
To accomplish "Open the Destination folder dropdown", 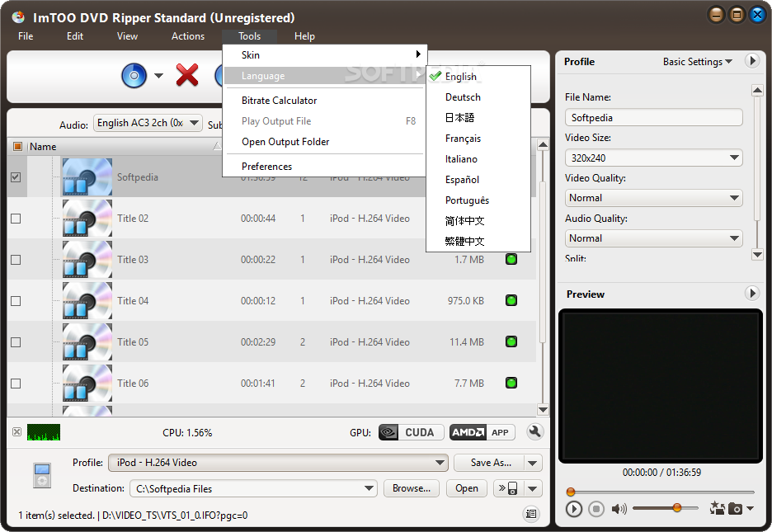I will coord(253,488).
